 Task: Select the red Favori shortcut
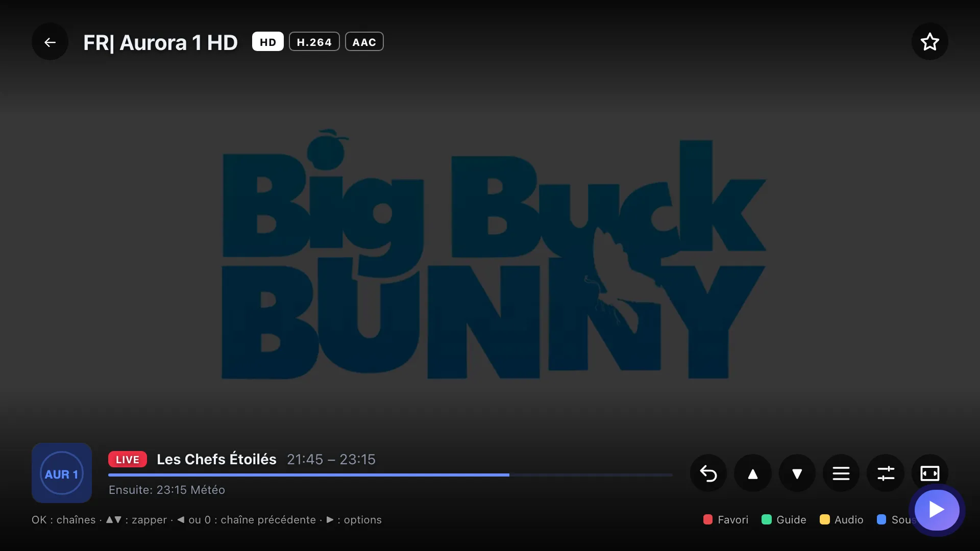(726, 520)
